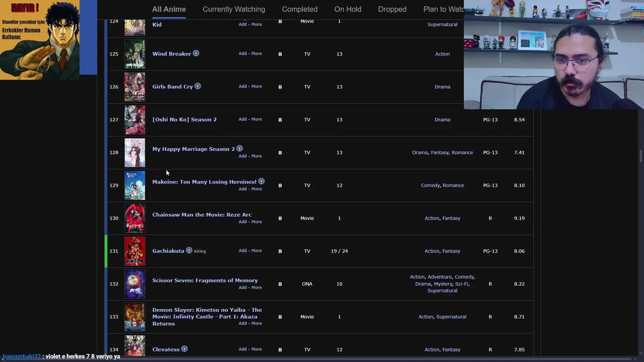Open the [Oshi No Ko] Season 2 title
This screenshot has width=644, height=362.
point(185,120)
